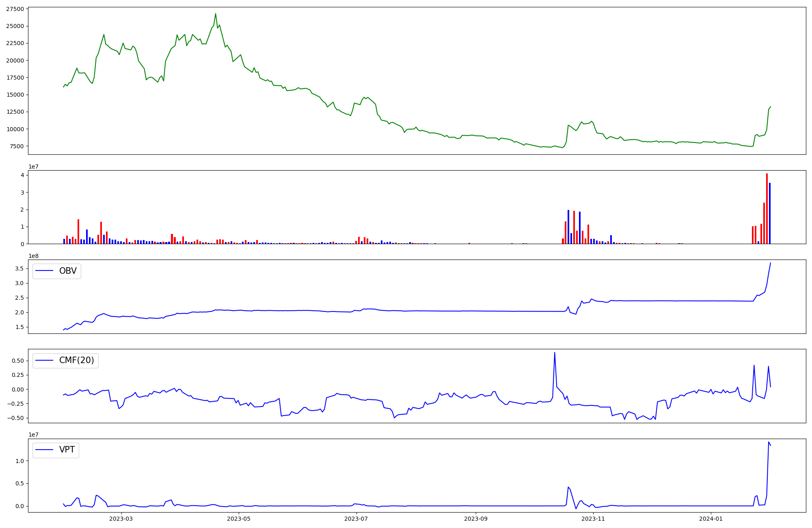Click the 20000 price axis label

15,61
